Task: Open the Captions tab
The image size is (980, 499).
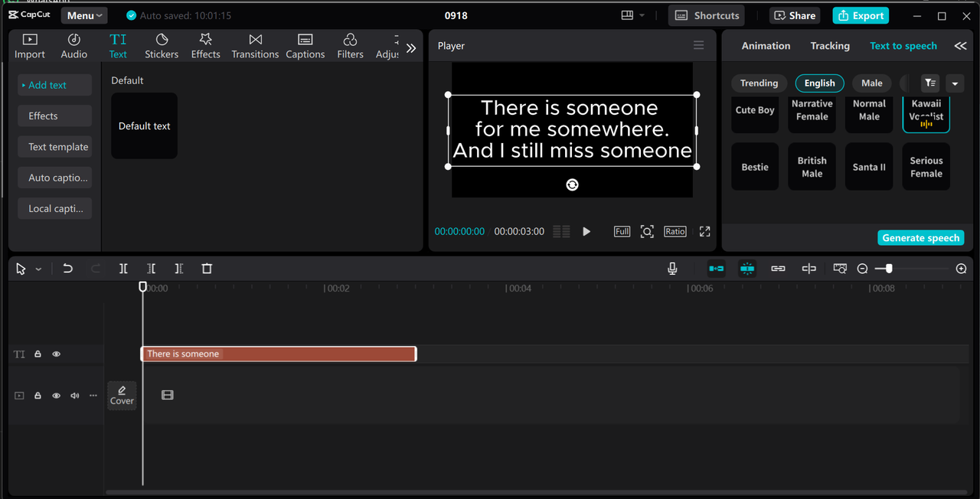Action: [305, 46]
